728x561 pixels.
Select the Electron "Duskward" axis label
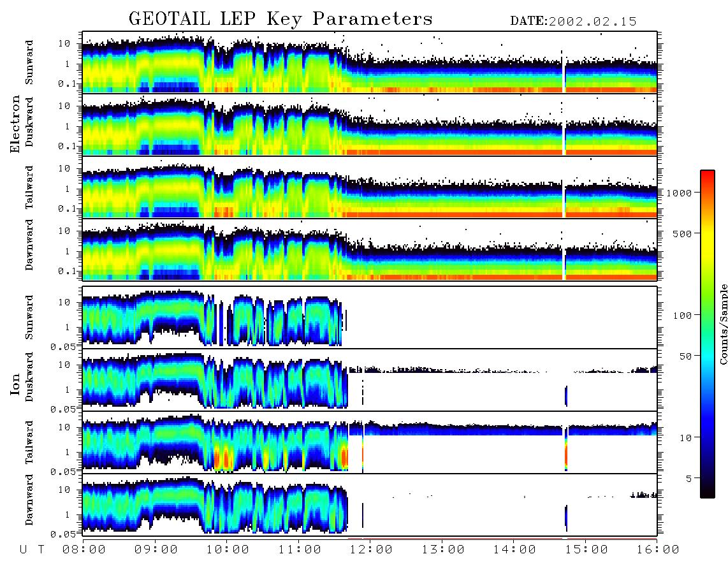coord(29,122)
